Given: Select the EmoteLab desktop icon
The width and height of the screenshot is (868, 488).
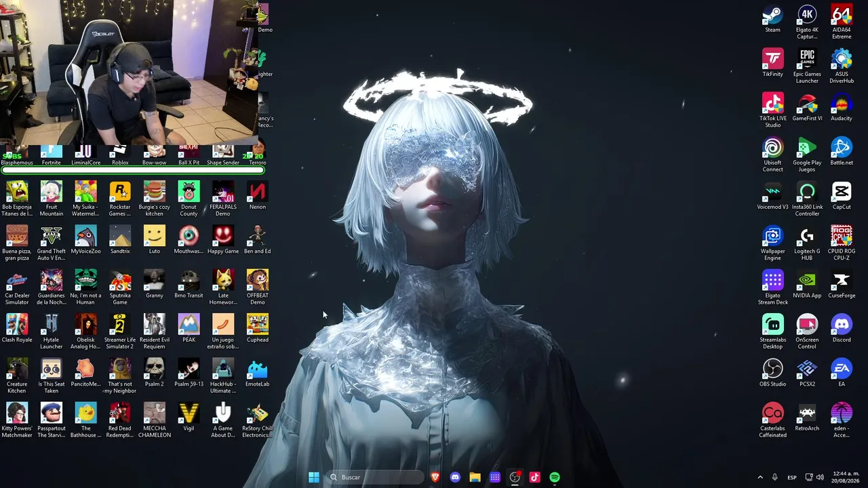Looking at the screenshot, I should [257, 372].
